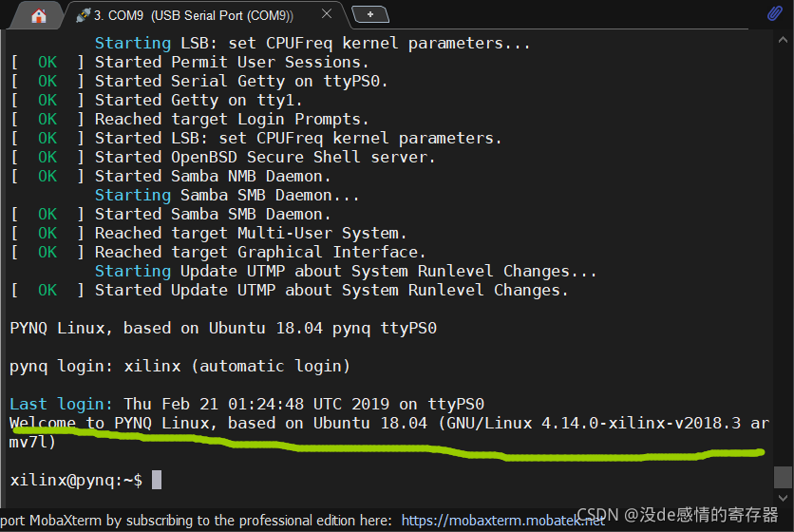Viewport: 794px width, 532px height.
Task: Click 'Started Getty on tty1.' line
Action: (x=157, y=101)
